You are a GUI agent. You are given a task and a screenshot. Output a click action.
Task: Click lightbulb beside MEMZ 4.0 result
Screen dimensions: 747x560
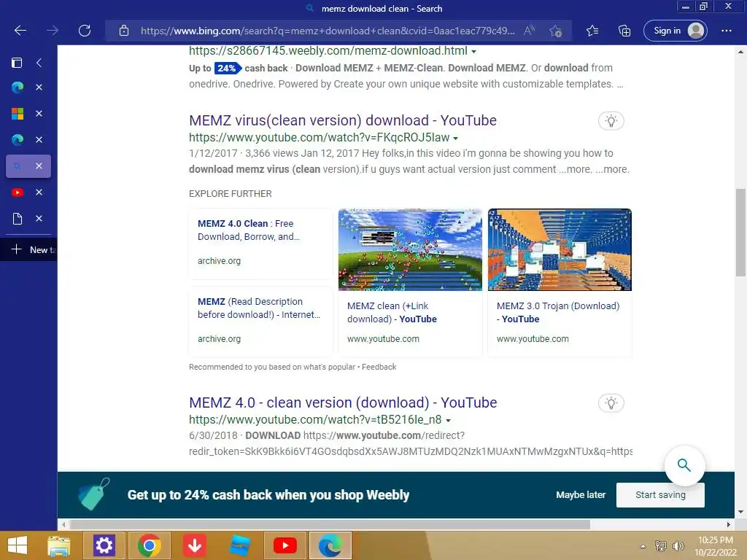(x=611, y=402)
